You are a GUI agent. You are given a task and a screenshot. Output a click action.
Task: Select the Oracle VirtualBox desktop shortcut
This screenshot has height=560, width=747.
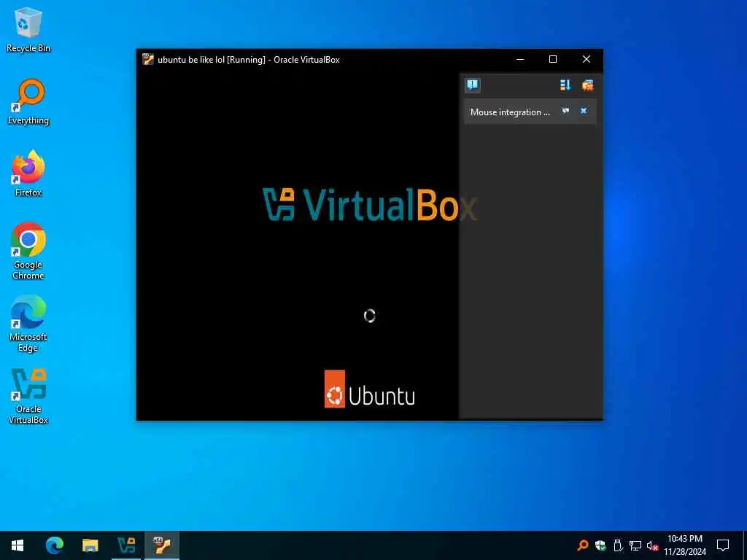28,396
